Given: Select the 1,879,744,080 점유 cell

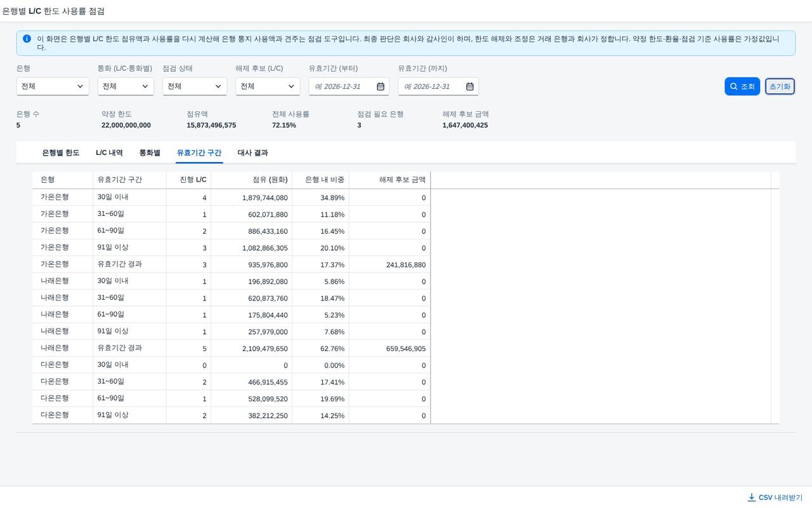Looking at the screenshot, I should pyautogui.click(x=251, y=197).
